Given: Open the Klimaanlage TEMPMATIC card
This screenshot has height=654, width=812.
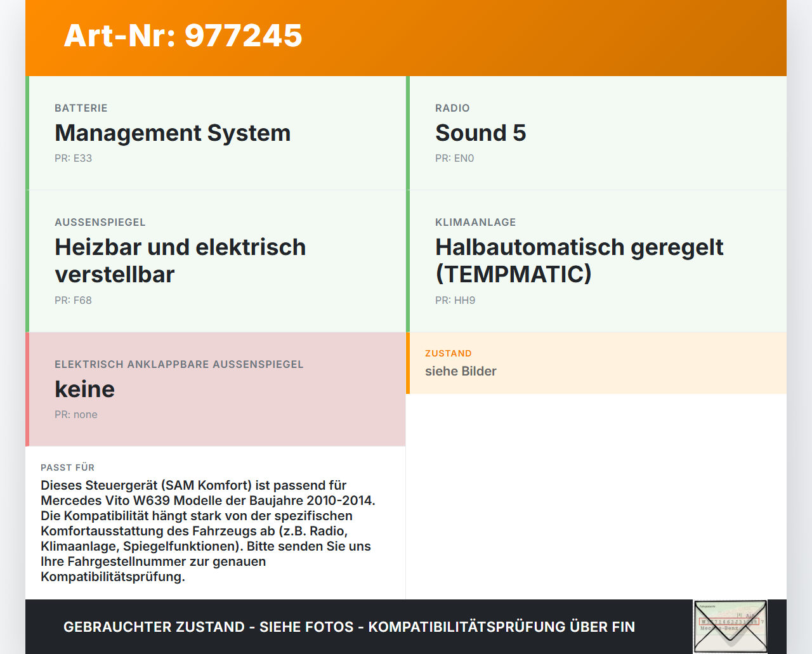Looking at the screenshot, I should pos(596,261).
